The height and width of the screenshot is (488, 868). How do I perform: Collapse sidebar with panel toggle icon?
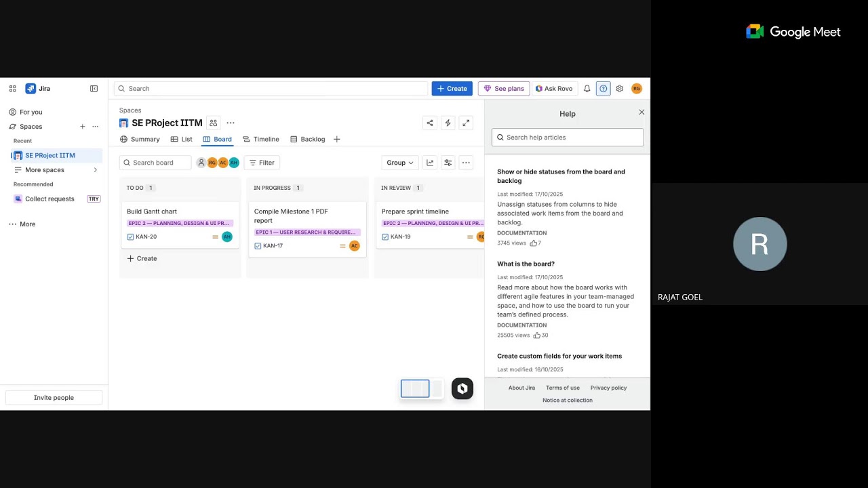click(94, 89)
